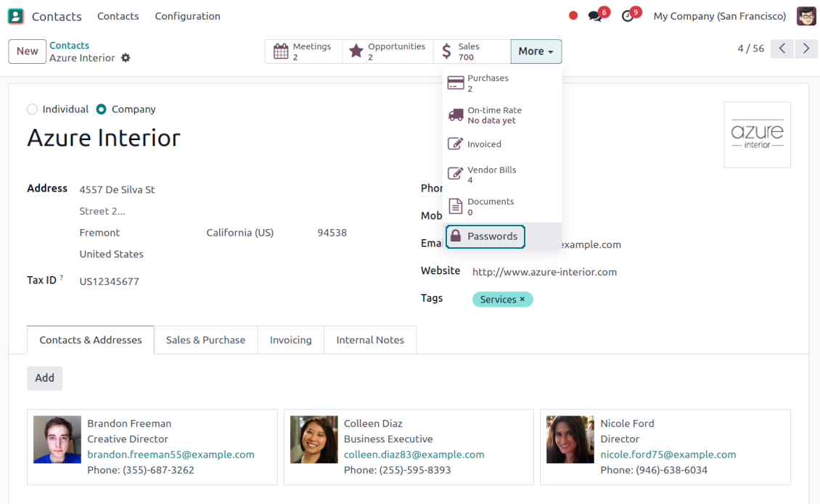Click the Add contact button

pos(45,378)
